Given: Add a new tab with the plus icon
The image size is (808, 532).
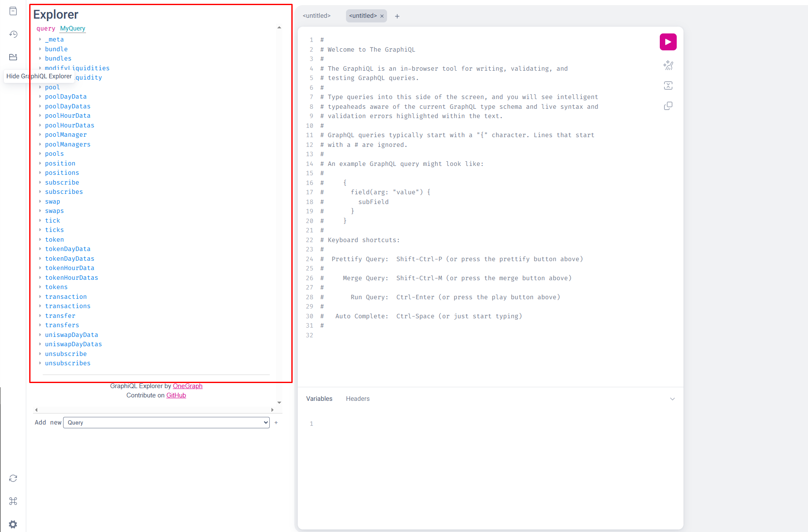Looking at the screenshot, I should 397,16.
